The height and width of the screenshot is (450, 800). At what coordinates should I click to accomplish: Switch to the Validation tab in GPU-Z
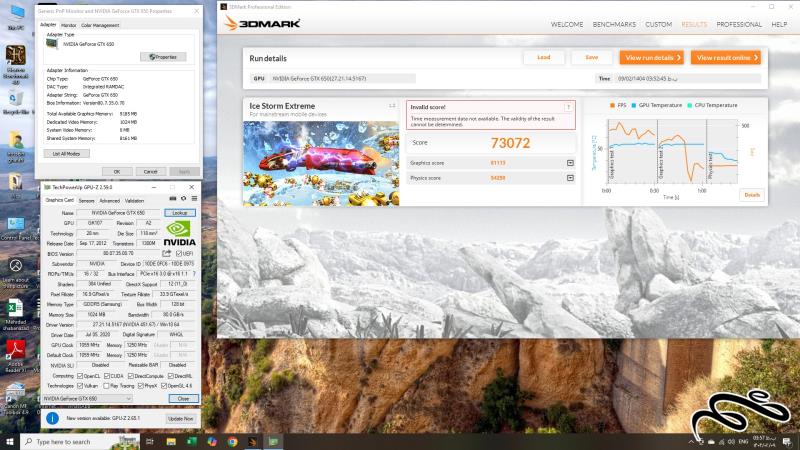134,201
